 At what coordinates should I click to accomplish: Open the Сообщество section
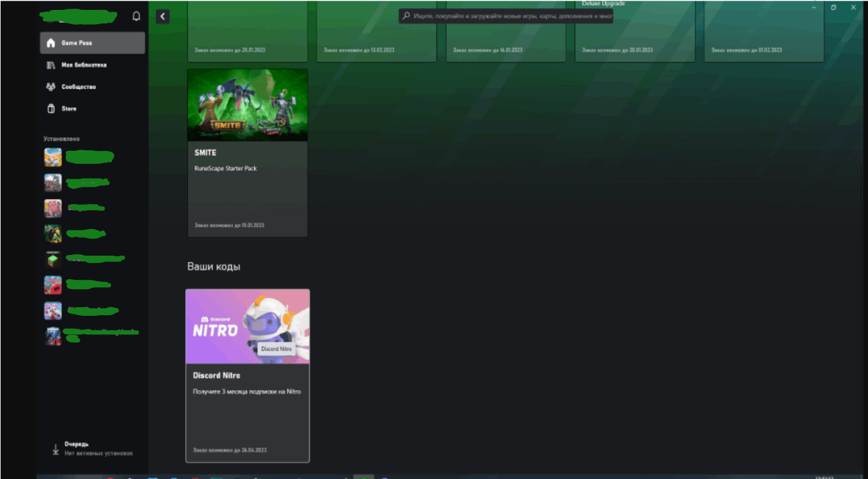click(92, 87)
